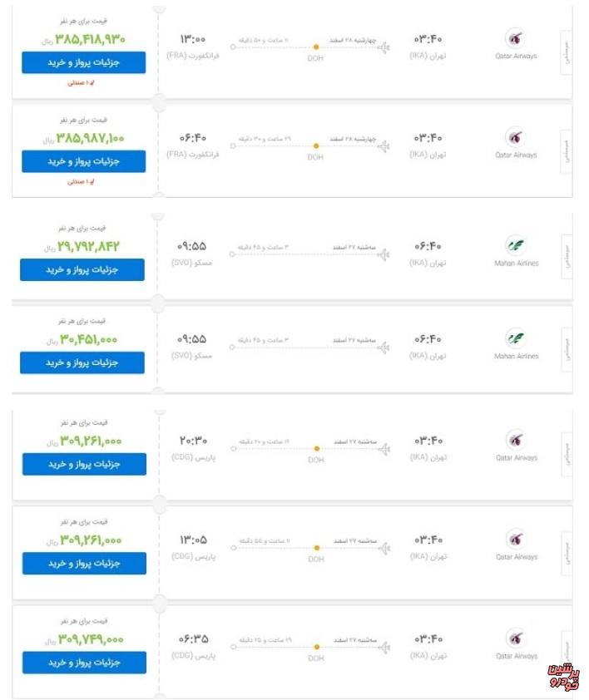
Task: Select the Mahan Airlines logo on the second Moscow flight
Action: pos(517,338)
